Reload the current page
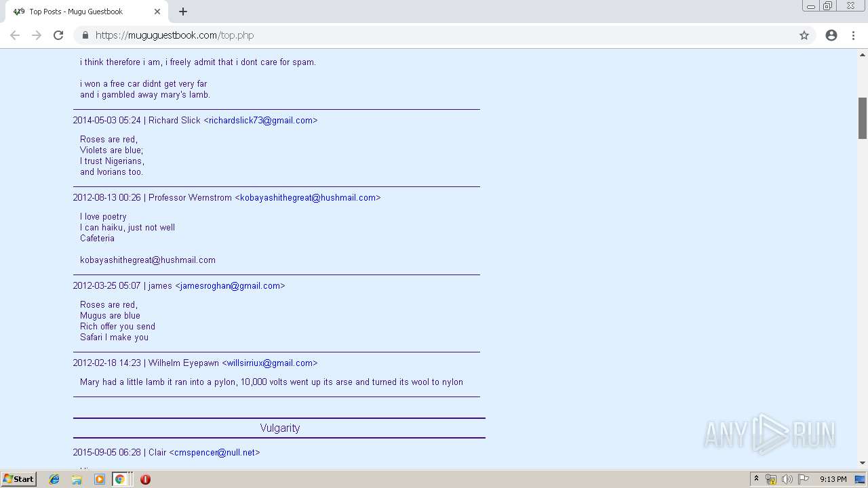The image size is (868, 488). tap(58, 35)
